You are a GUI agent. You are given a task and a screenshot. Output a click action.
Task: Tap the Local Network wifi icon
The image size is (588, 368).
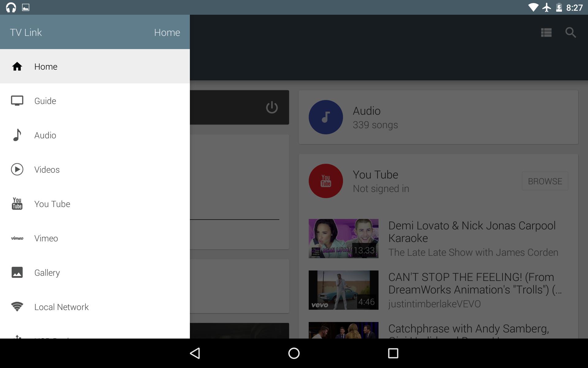17,307
